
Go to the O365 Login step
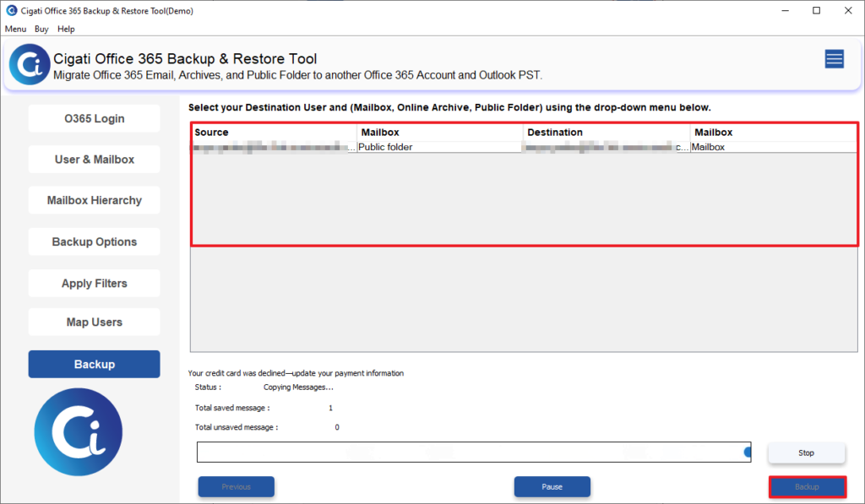(95, 118)
